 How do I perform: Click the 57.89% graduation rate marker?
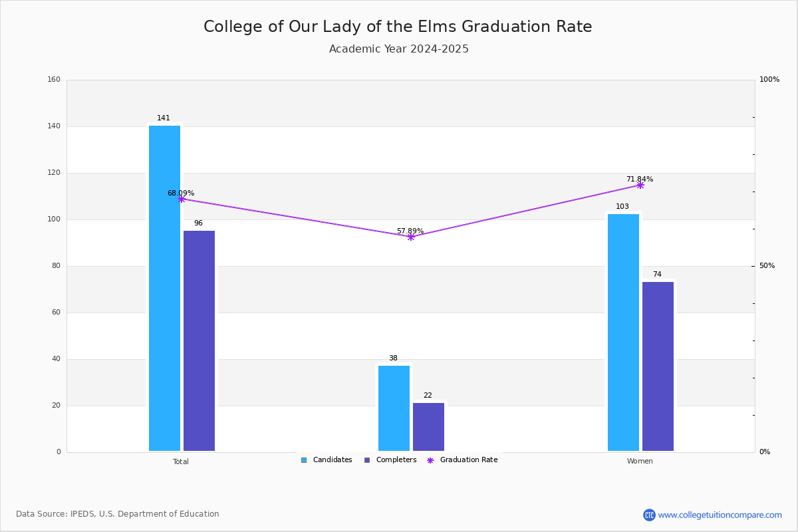411,237
